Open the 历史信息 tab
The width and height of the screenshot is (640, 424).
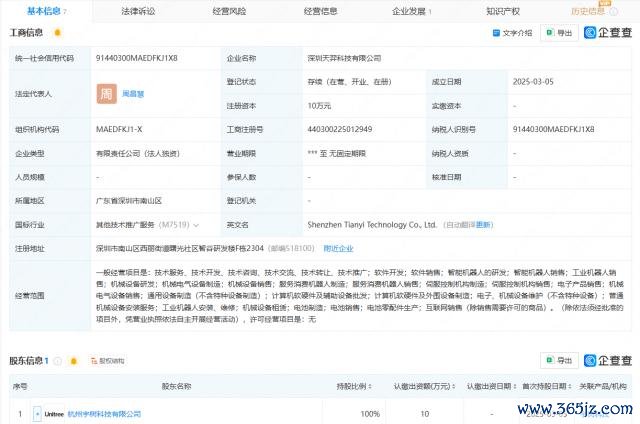588,11
